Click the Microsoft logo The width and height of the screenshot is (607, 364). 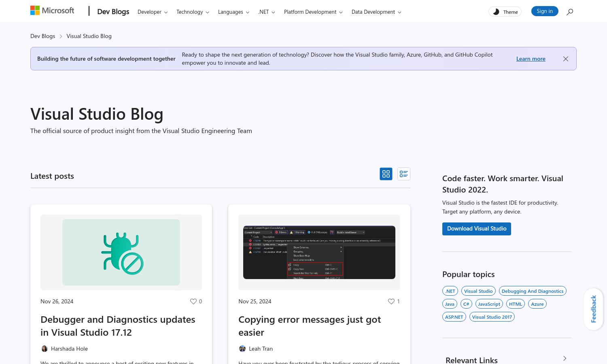pyautogui.click(x=52, y=11)
